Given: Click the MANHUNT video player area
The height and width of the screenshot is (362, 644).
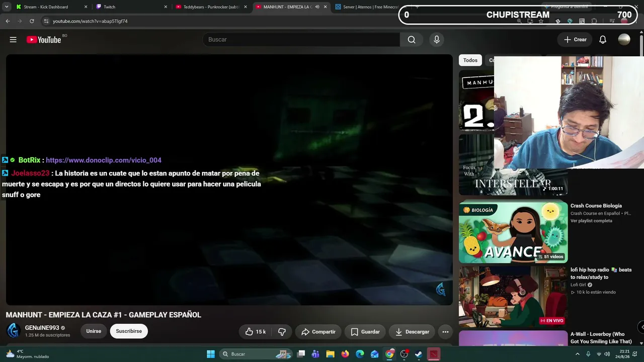Looking at the screenshot, I should point(229,179).
